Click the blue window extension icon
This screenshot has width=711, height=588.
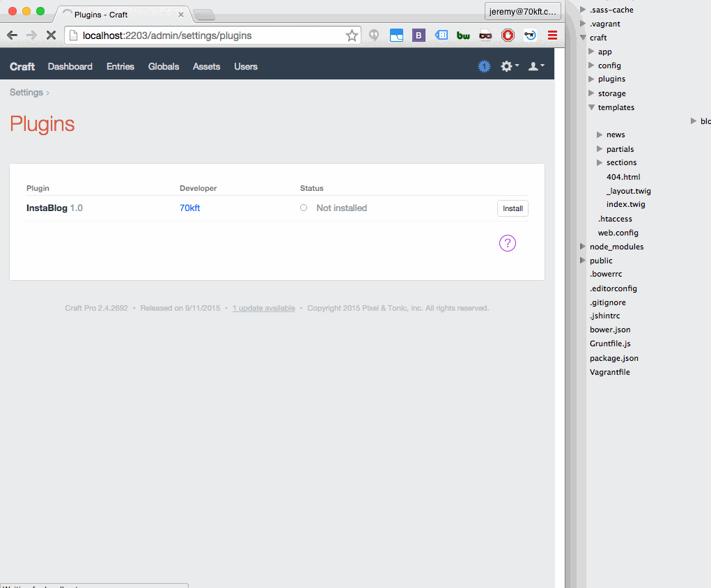tap(396, 35)
